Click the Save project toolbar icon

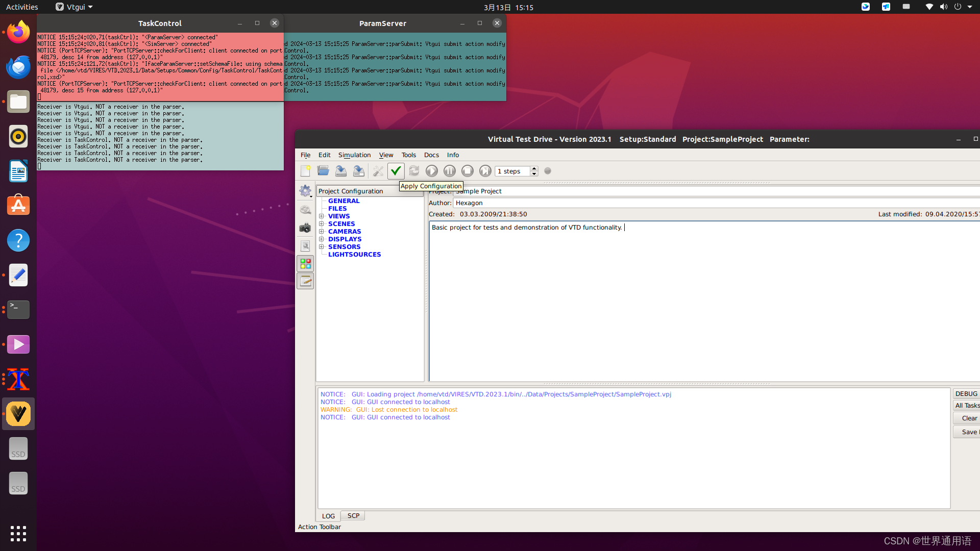(341, 171)
